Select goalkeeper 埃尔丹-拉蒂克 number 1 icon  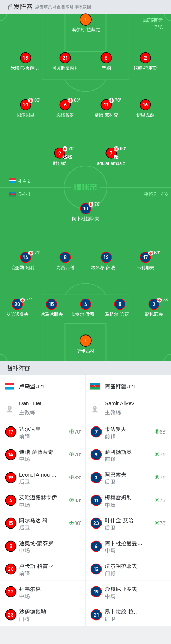click(85, 20)
